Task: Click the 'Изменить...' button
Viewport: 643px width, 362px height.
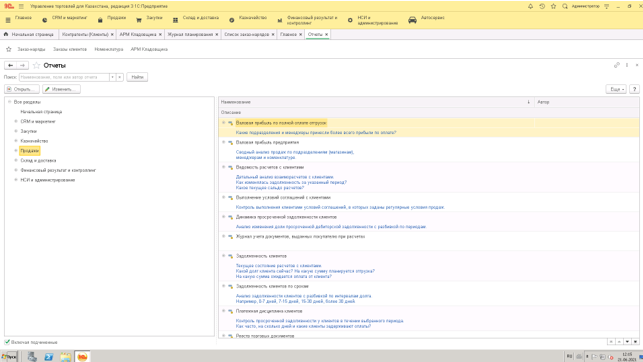Action: point(62,89)
